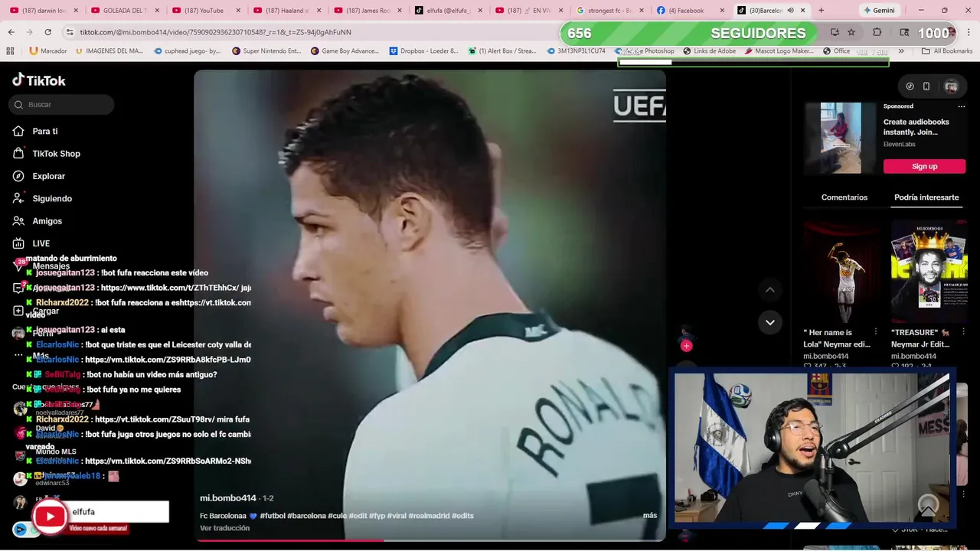Screen dimensions: 980x551
Task: Click the tiktok.com address bar URL
Action: 216,32
